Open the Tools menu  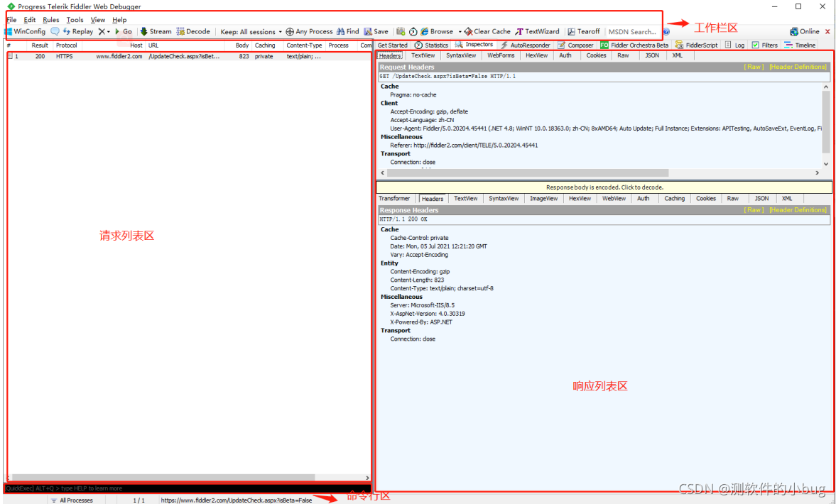(75, 20)
